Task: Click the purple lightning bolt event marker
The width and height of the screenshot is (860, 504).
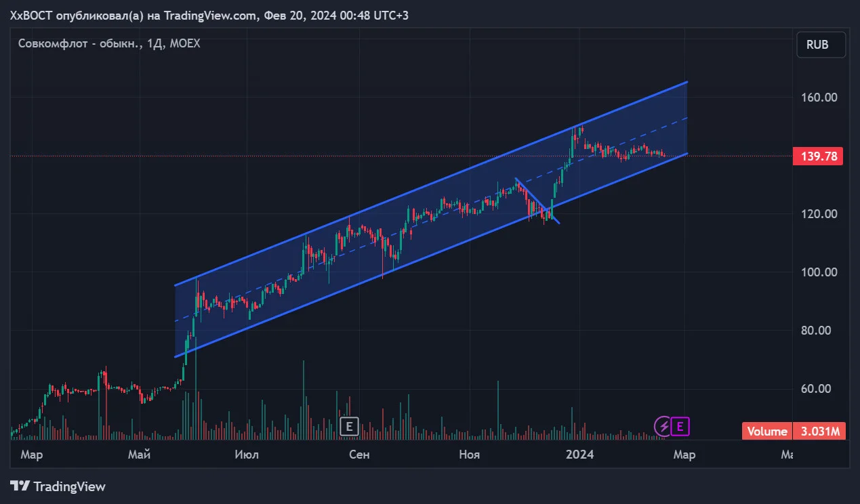Action: click(x=662, y=426)
